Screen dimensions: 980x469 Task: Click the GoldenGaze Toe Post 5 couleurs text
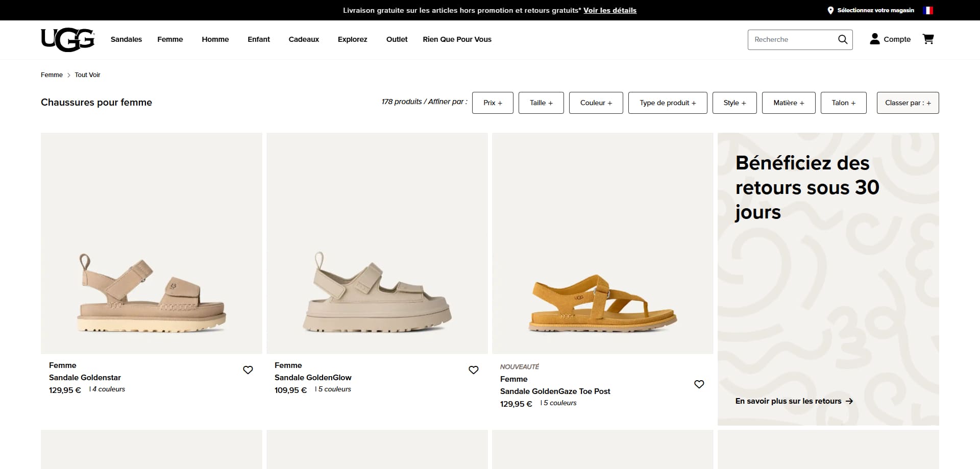560,403
